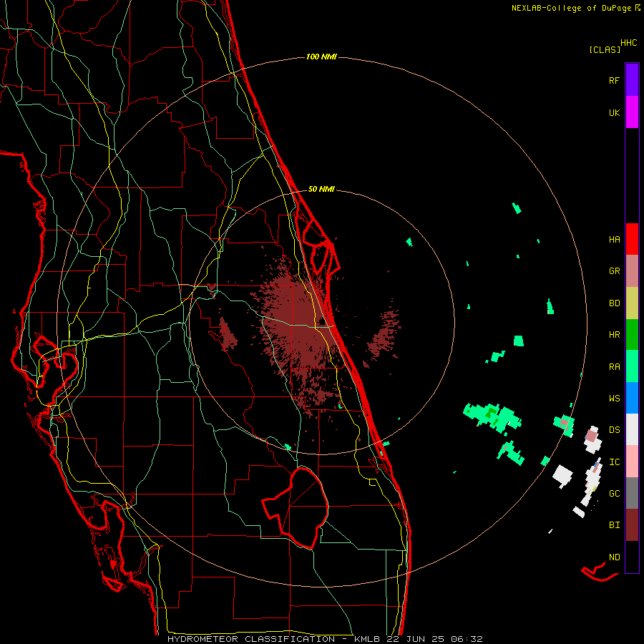
Task: Click the 'ND' legend label
Action: click(614, 557)
